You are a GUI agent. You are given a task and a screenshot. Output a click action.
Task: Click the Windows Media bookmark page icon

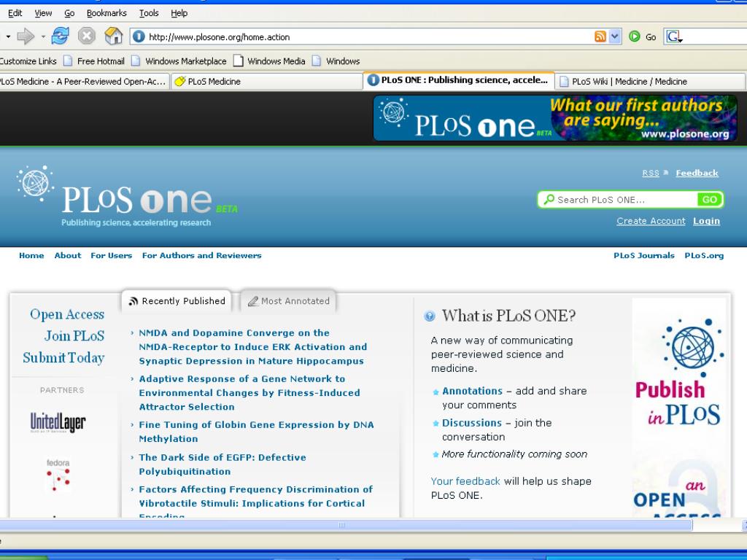[x=239, y=61]
